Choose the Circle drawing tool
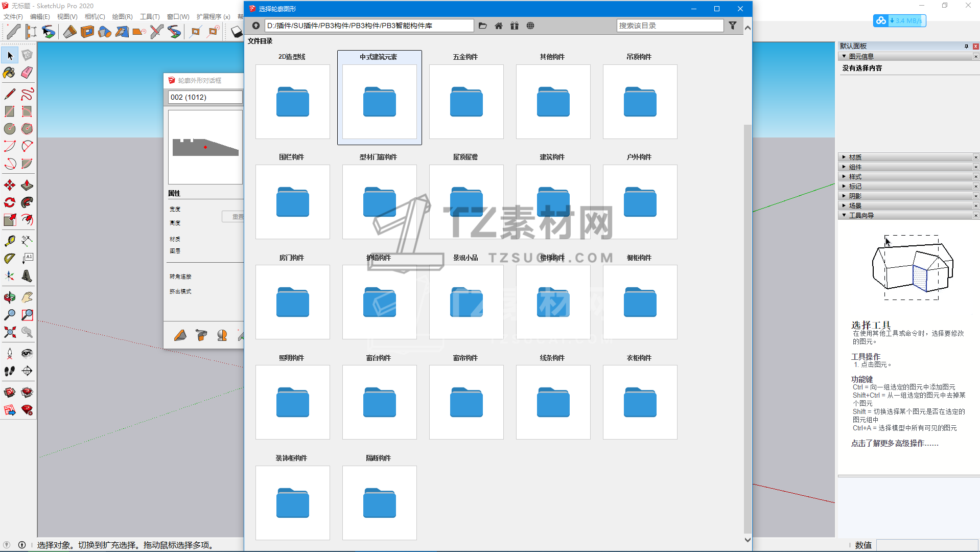 pyautogui.click(x=10, y=129)
